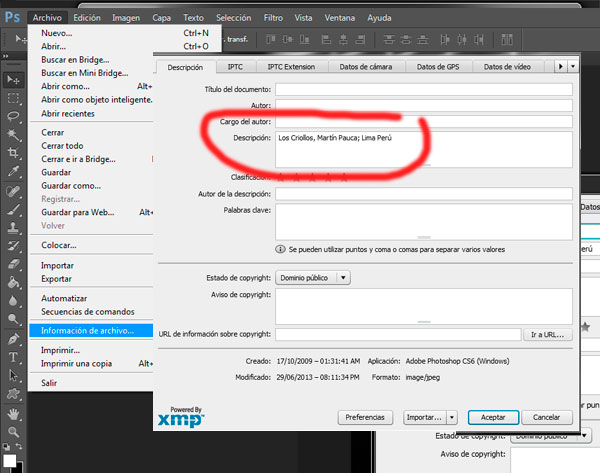Select the Eraser tool
Viewport: 600px width, 473px height.
(x=13, y=264)
